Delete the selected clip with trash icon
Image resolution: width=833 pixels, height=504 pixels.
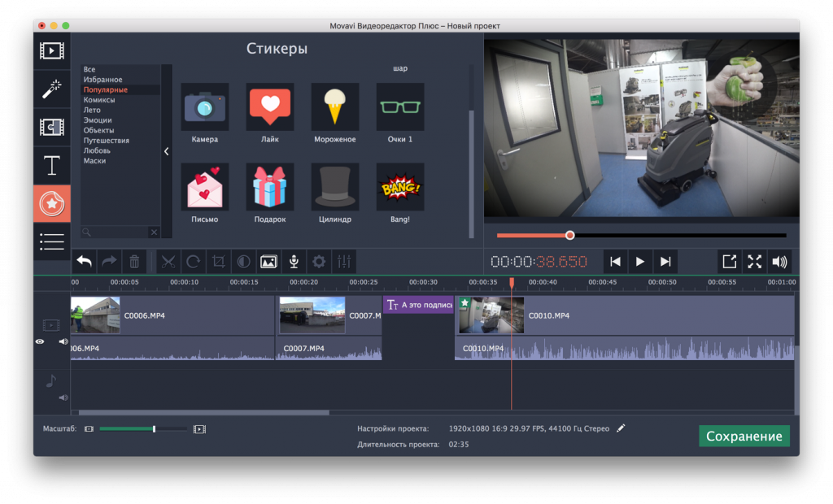click(x=134, y=261)
